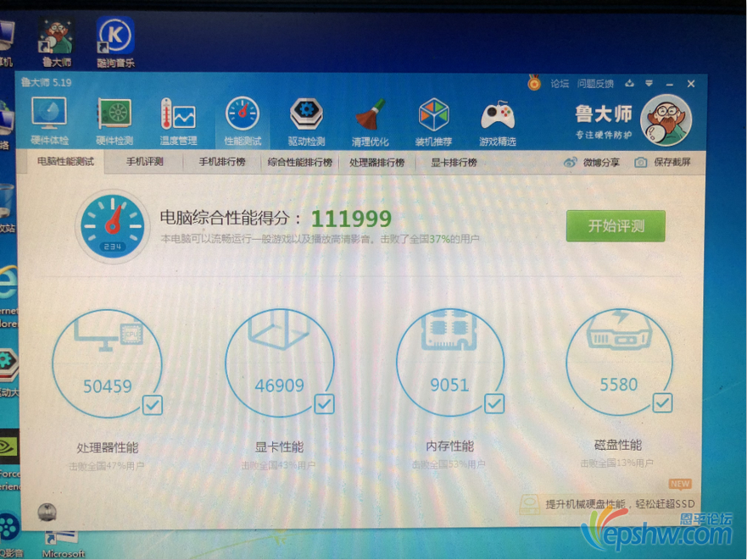Screen dimensions: 747x560
Task: Open the 硬件体检 hardware checkup icon
Action: pos(49,120)
